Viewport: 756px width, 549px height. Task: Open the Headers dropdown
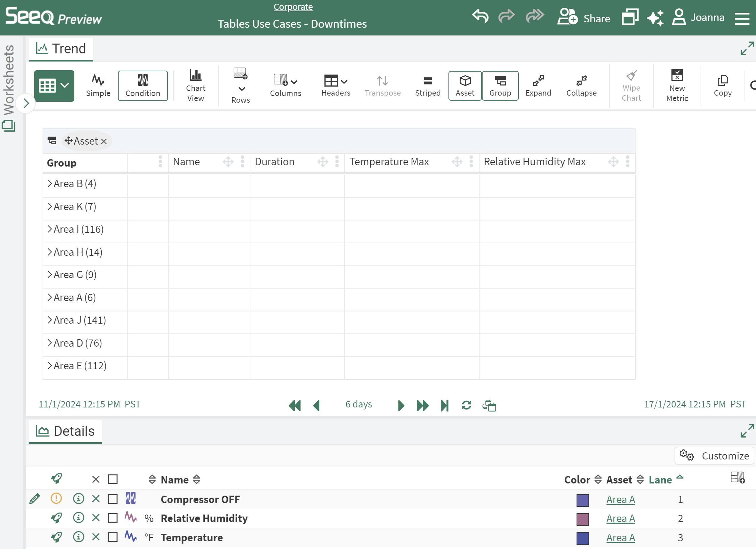[x=336, y=86]
